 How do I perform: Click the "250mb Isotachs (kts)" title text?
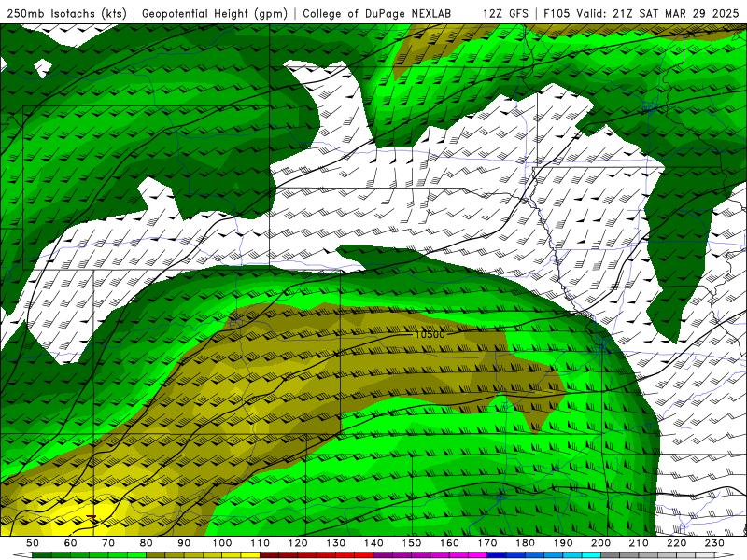(x=66, y=14)
